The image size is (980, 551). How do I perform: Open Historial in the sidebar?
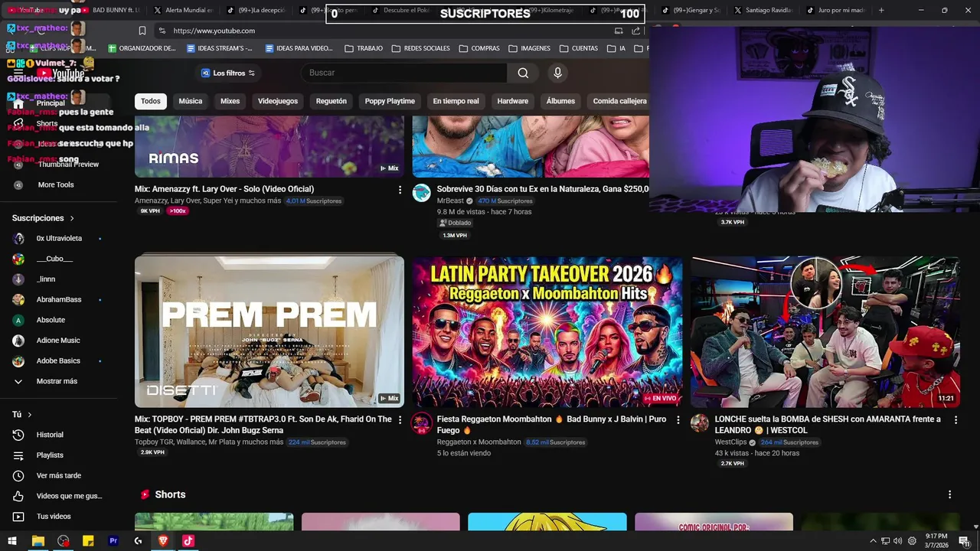(50, 435)
